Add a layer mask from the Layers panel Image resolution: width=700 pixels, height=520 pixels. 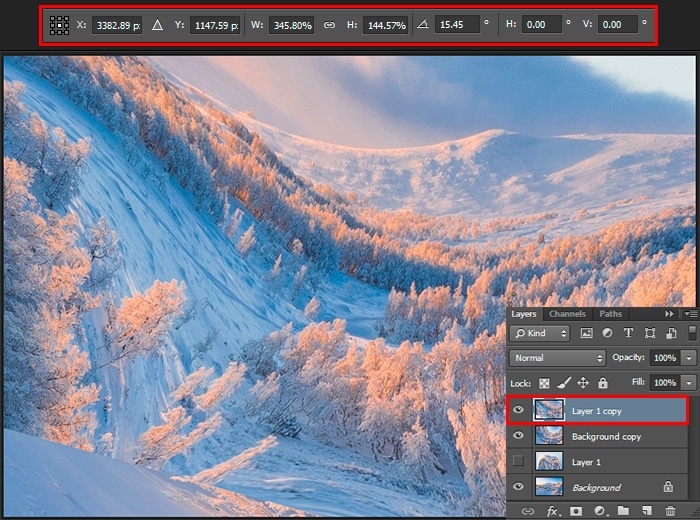pyautogui.click(x=576, y=511)
